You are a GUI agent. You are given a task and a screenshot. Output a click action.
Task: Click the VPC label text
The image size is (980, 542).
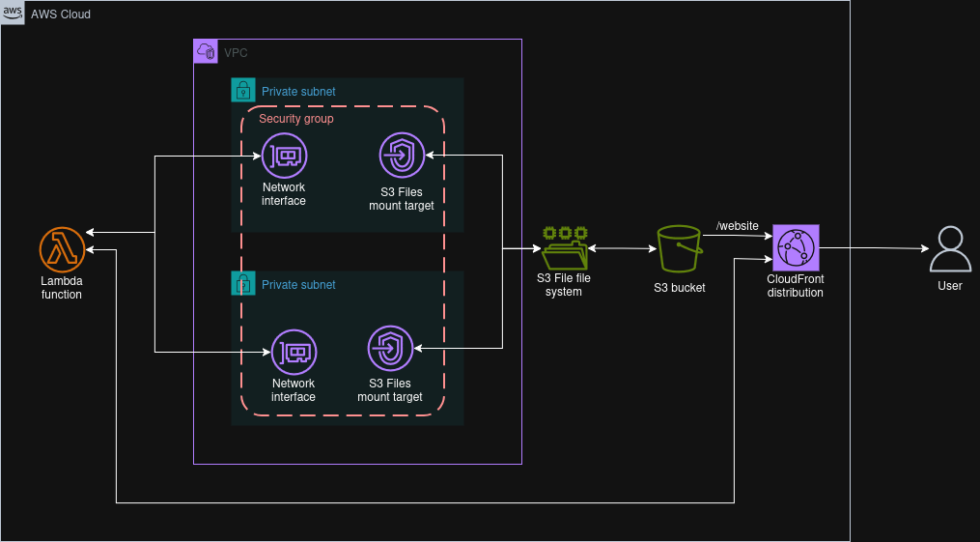(x=236, y=52)
